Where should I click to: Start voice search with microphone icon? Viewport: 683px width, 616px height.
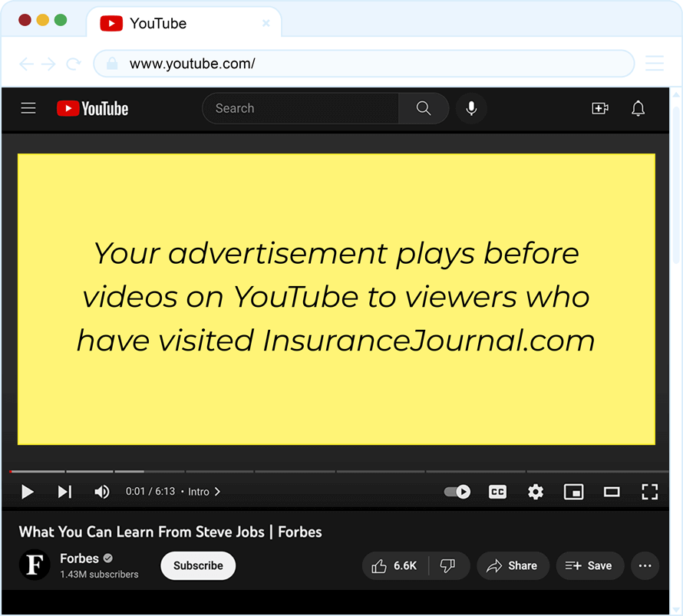click(x=471, y=109)
